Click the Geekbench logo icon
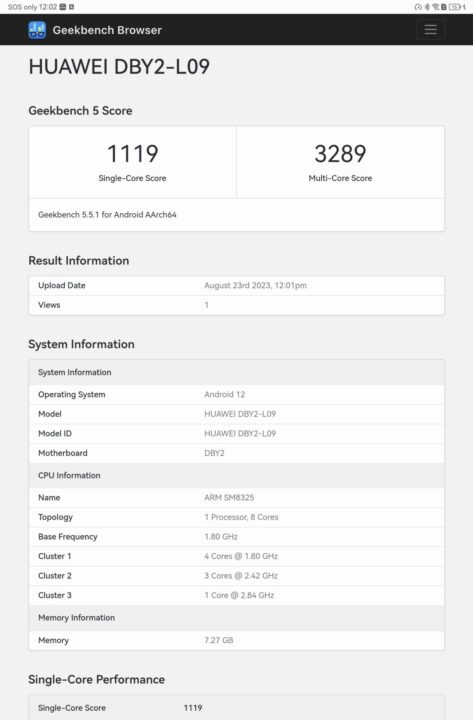 point(37,30)
